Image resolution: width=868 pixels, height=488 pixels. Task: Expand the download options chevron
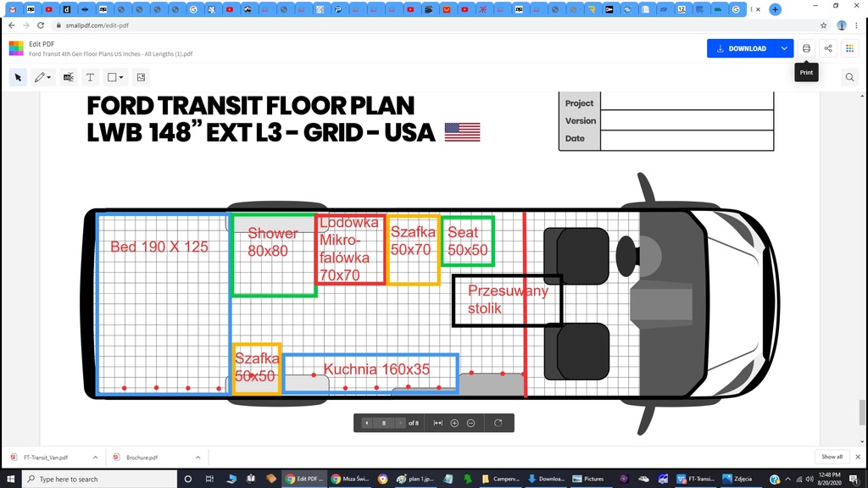784,48
